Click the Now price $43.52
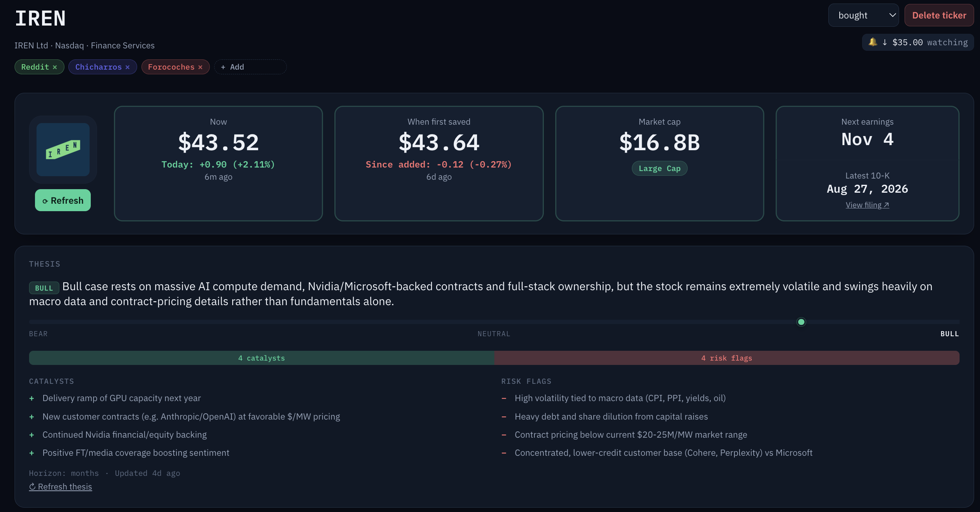The height and width of the screenshot is (512, 980). click(x=218, y=142)
